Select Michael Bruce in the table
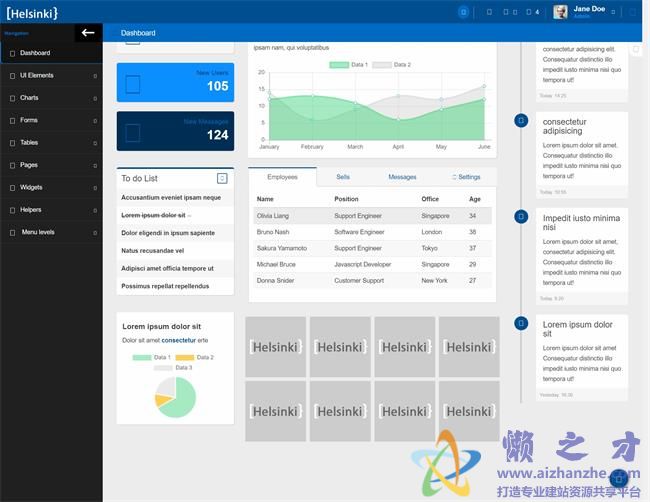Viewport: 650px width, 502px height. [372, 264]
